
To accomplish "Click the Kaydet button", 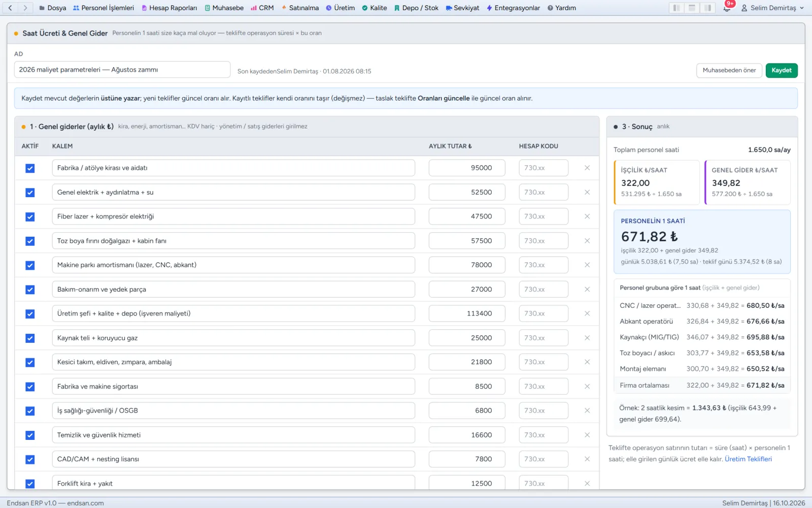I will (781, 70).
